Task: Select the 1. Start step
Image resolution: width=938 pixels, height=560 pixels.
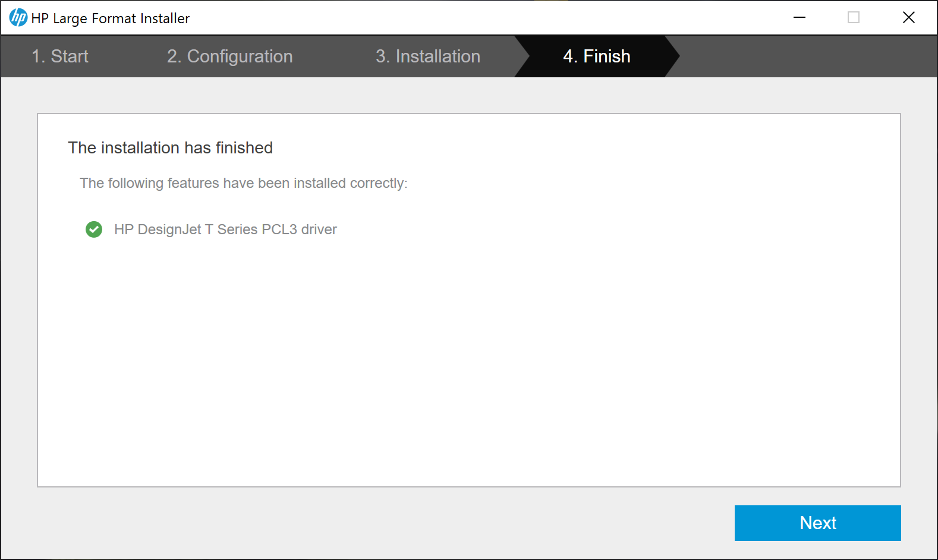Action: coord(60,56)
